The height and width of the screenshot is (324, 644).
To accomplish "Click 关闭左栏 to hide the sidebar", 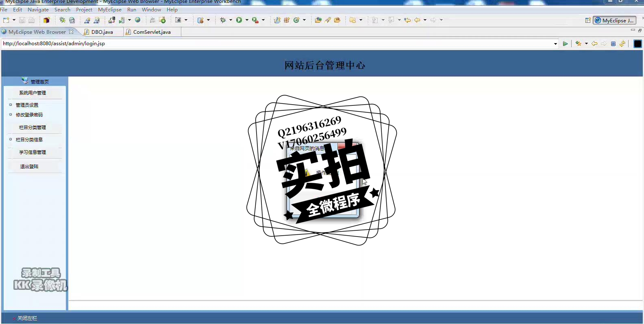I will [x=27, y=318].
